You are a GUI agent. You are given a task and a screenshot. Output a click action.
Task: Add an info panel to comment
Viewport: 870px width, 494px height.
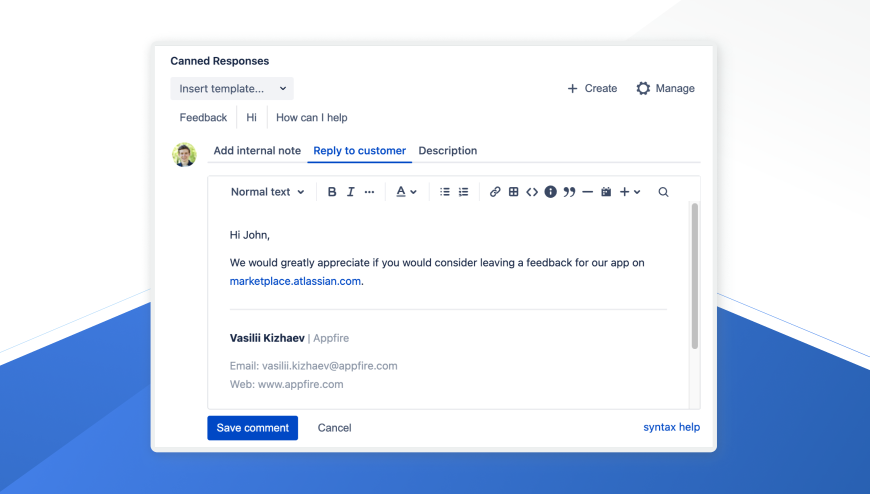550,192
